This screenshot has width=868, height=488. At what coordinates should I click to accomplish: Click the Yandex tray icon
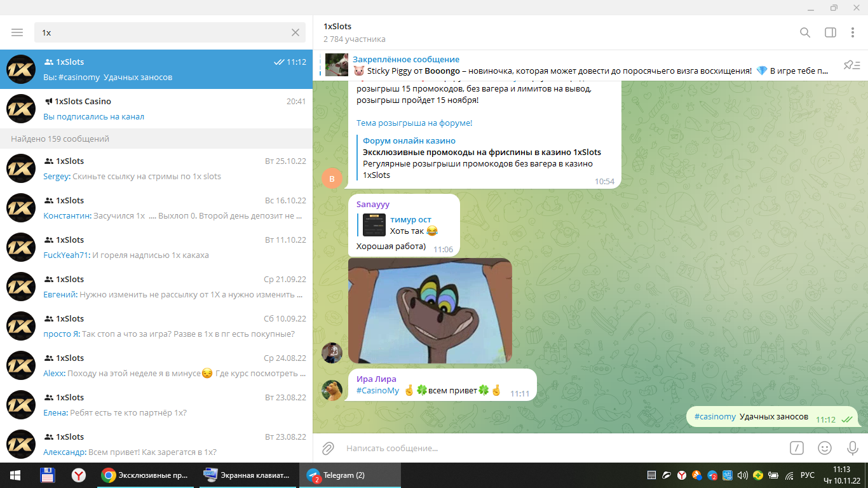pos(682,475)
